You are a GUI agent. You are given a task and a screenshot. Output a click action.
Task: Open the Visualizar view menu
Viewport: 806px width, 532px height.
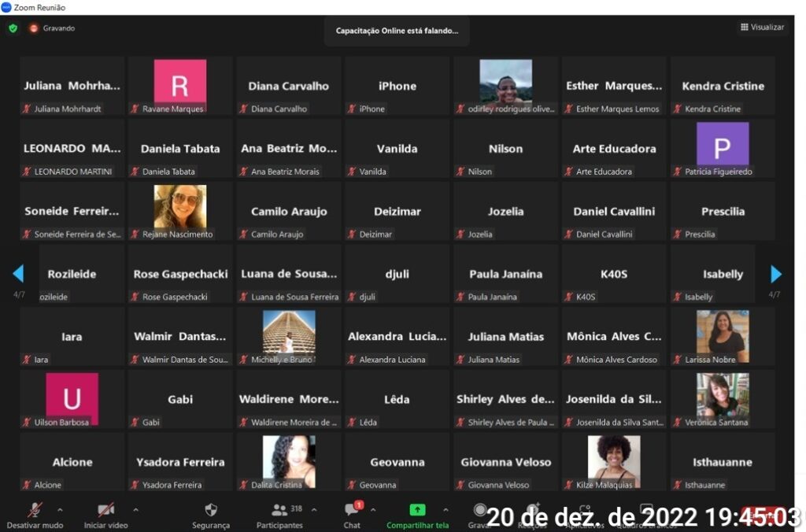(x=761, y=27)
